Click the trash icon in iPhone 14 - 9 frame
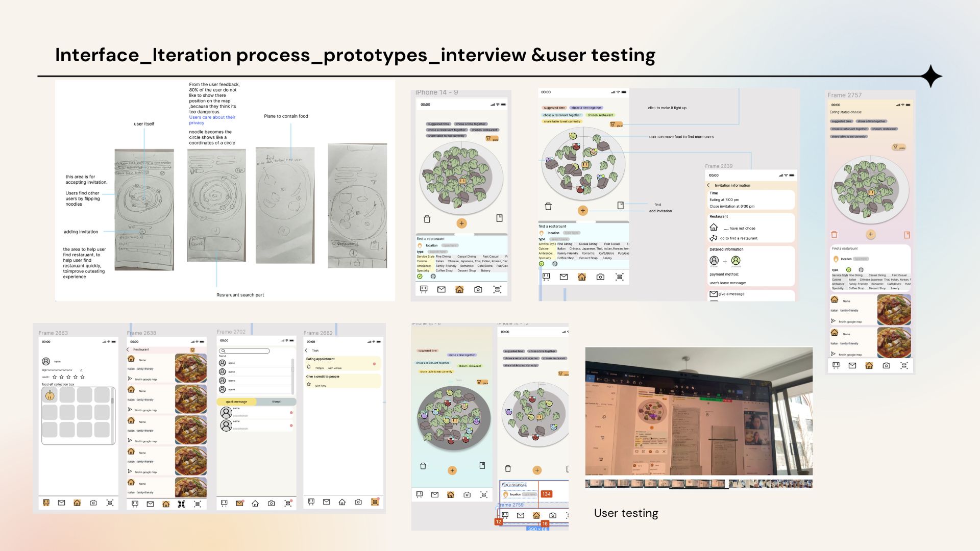The height and width of the screenshot is (551, 980). pos(427,219)
